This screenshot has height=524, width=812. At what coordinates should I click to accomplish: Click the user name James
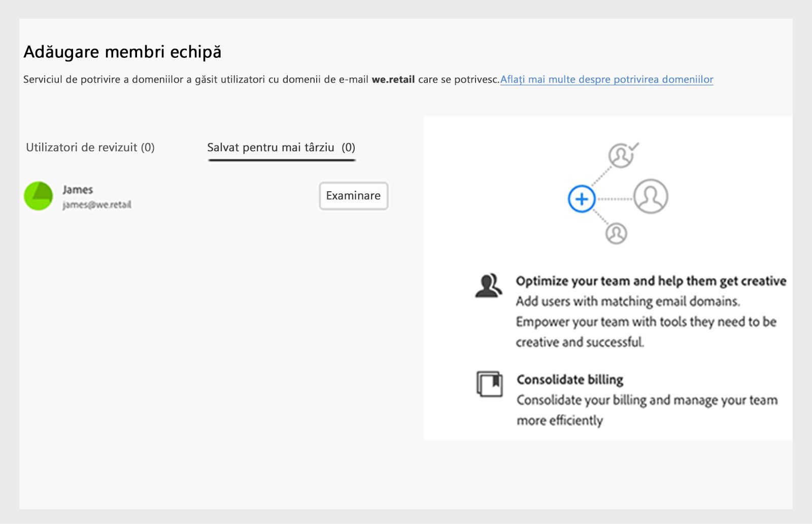click(78, 190)
